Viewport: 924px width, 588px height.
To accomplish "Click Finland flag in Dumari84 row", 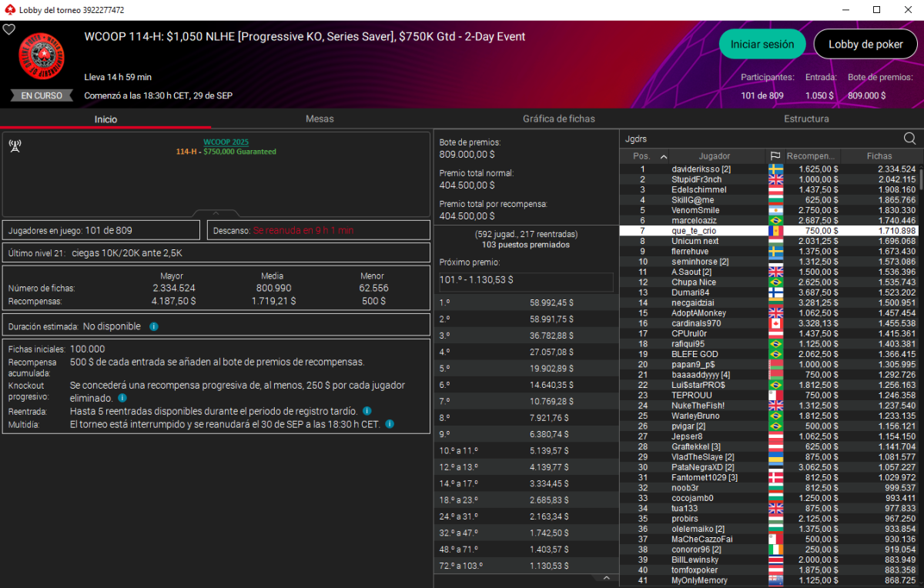I will pos(775,292).
